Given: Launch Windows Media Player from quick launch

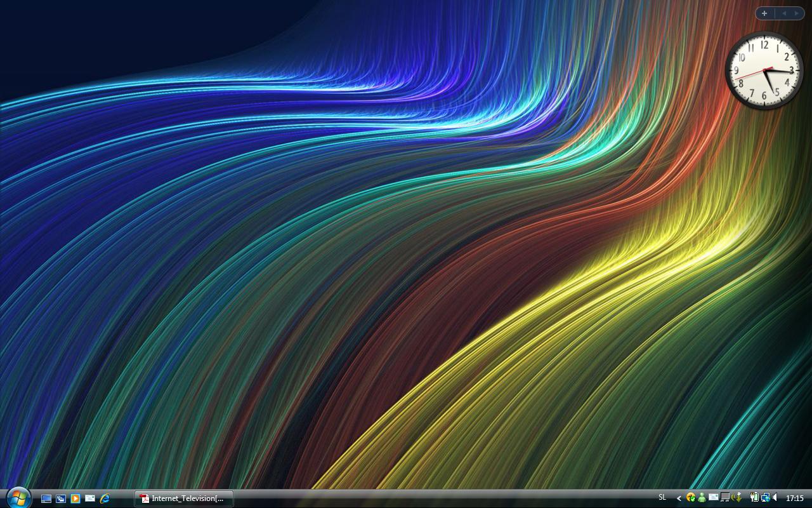Looking at the screenshot, I should [75, 498].
